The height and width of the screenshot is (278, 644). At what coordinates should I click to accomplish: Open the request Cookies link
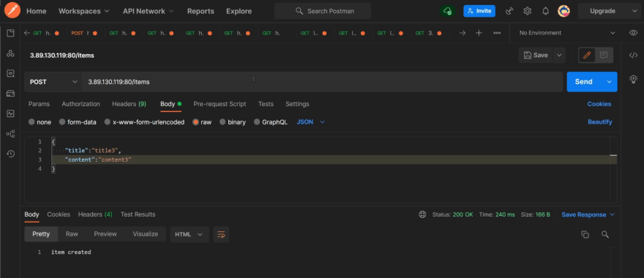599,104
